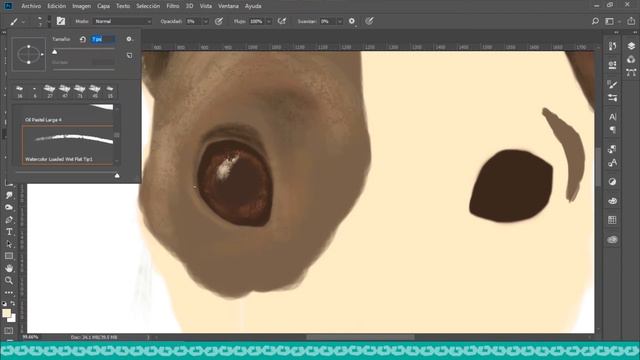Select recent brush with size 16
This screenshot has width=640, height=360.
20,91
